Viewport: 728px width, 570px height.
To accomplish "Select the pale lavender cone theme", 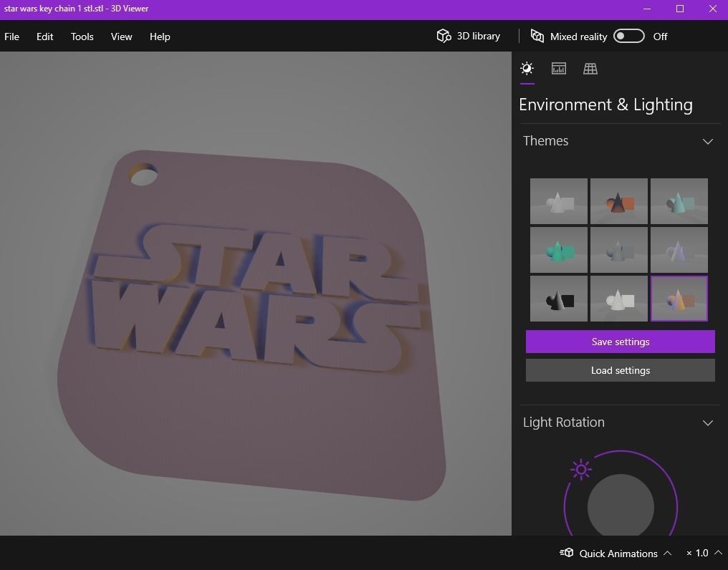I will point(679,250).
